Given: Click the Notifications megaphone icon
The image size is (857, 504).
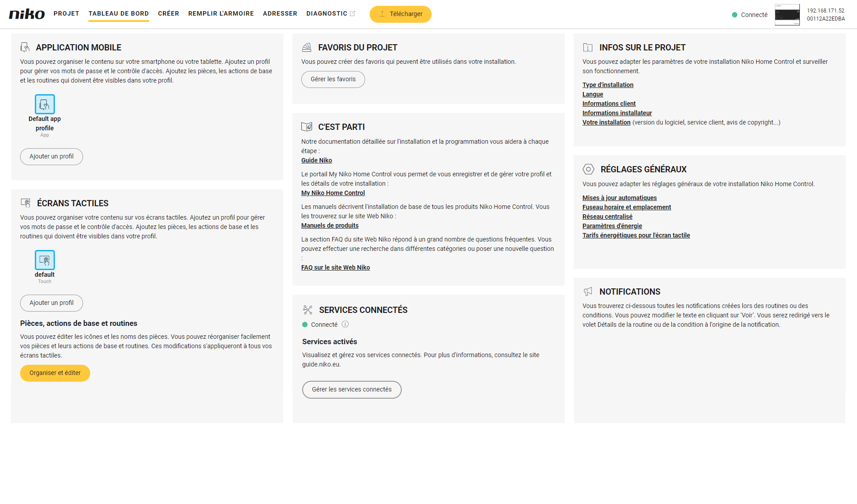Looking at the screenshot, I should pyautogui.click(x=588, y=292).
